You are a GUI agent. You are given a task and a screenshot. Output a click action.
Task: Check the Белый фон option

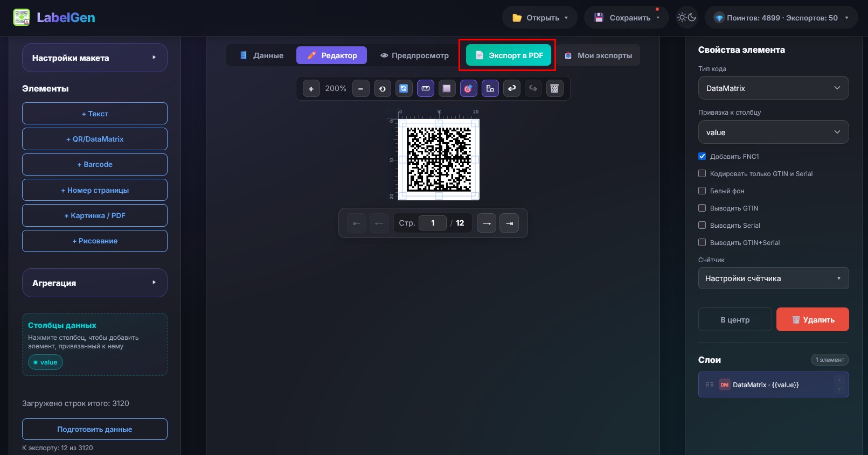pyautogui.click(x=702, y=191)
